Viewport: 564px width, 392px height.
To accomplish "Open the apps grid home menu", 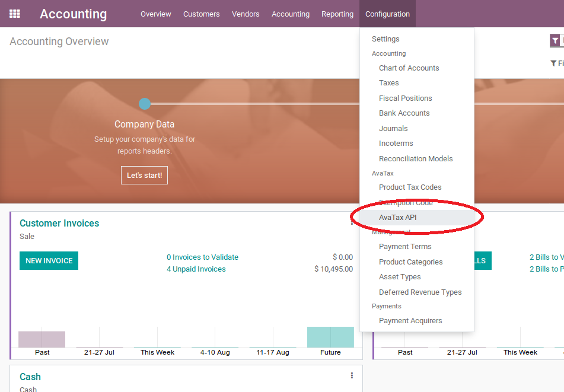I will 15,14.
